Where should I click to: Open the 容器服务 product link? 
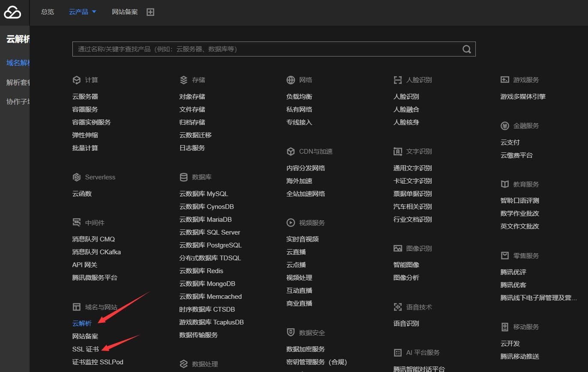pos(85,110)
